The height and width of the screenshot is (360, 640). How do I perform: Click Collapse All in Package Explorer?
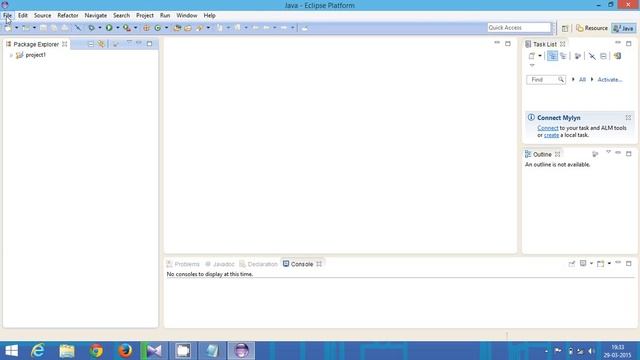click(91, 44)
